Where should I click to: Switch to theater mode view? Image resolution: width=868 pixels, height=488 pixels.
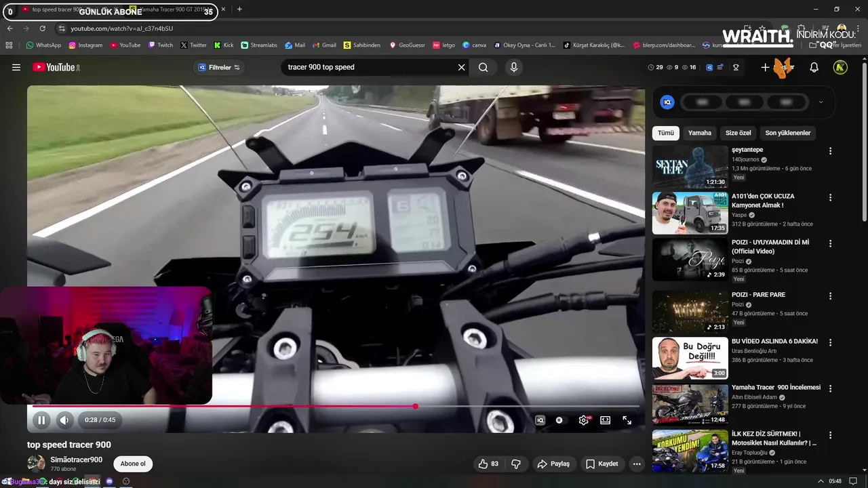605,420
